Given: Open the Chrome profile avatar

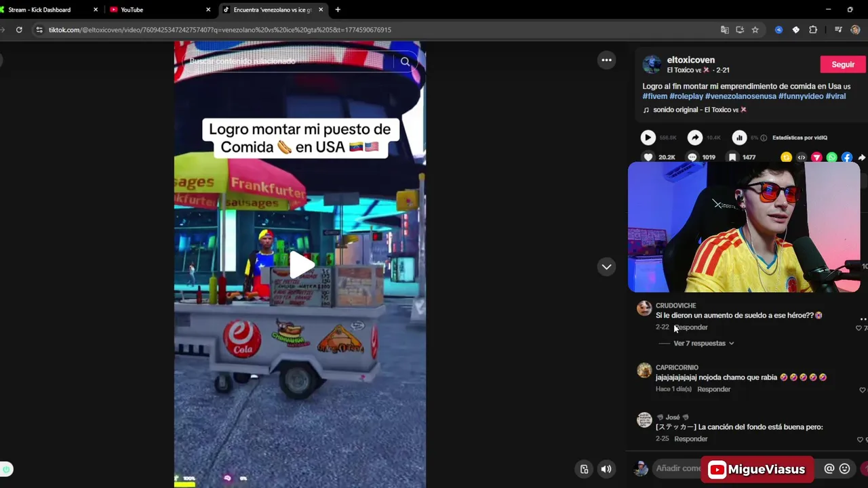Looking at the screenshot, I should click(x=855, y=30).
